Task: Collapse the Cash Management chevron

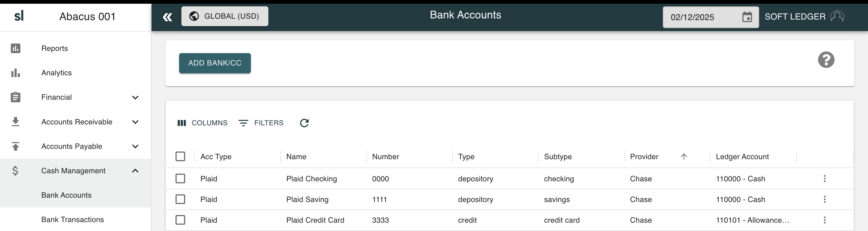Action: (135, 171)
